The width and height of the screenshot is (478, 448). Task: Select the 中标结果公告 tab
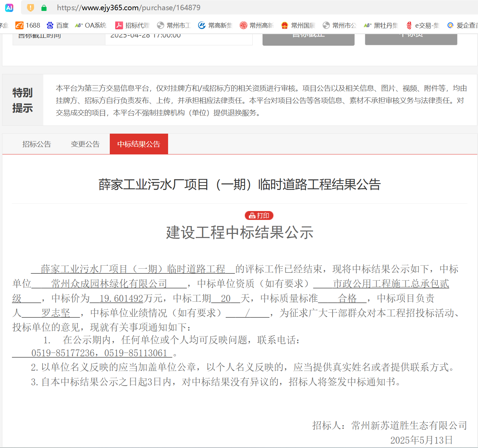(x=139, y=144)
